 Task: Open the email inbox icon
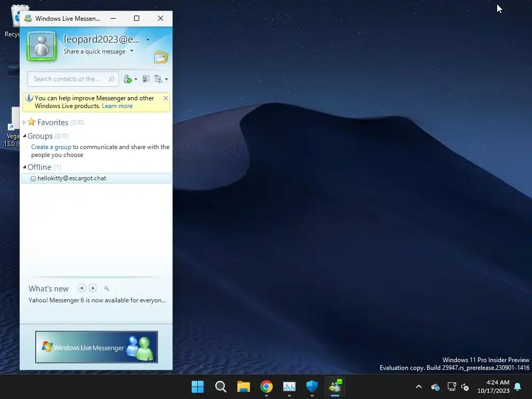tap(161, 57)
